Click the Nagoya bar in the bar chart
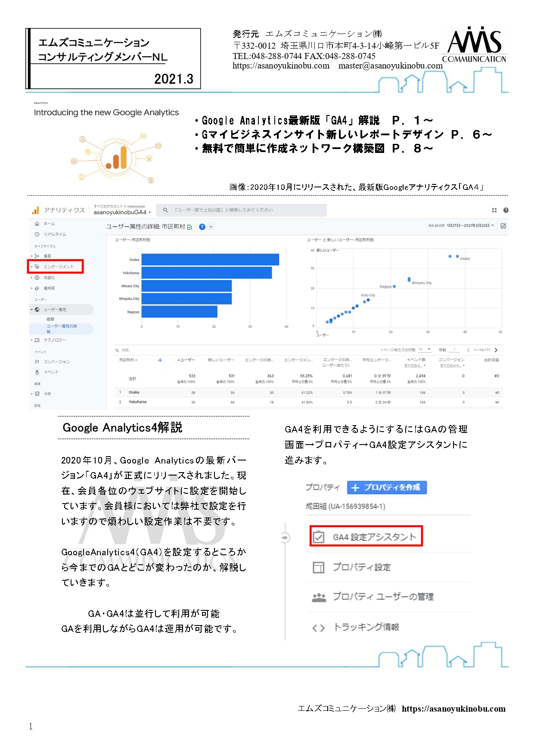The height and width of the screenshot is (756, 534). coord(179,311)
